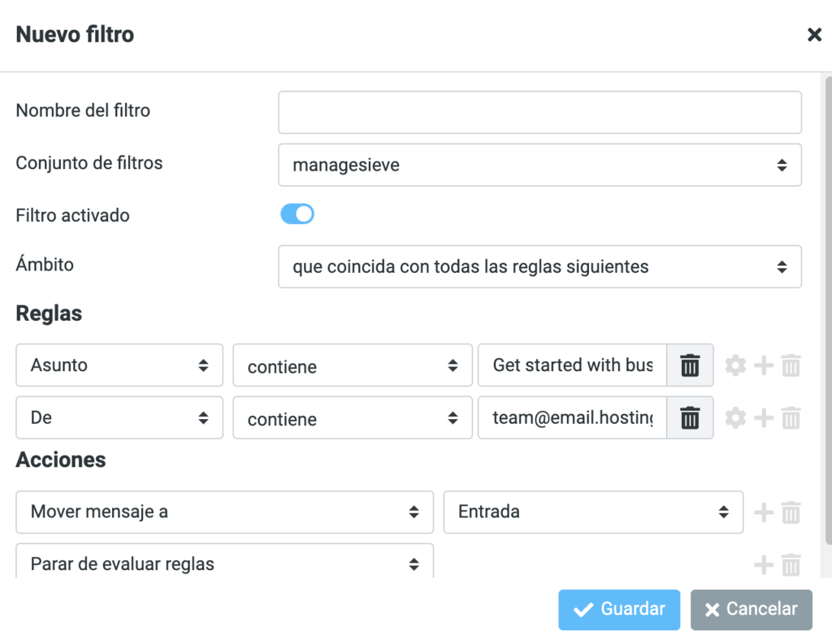The height and width of the screenshot is (644, 832).
Task: Open advanced options gear for the Asunto rule
Action: [735, 365]
